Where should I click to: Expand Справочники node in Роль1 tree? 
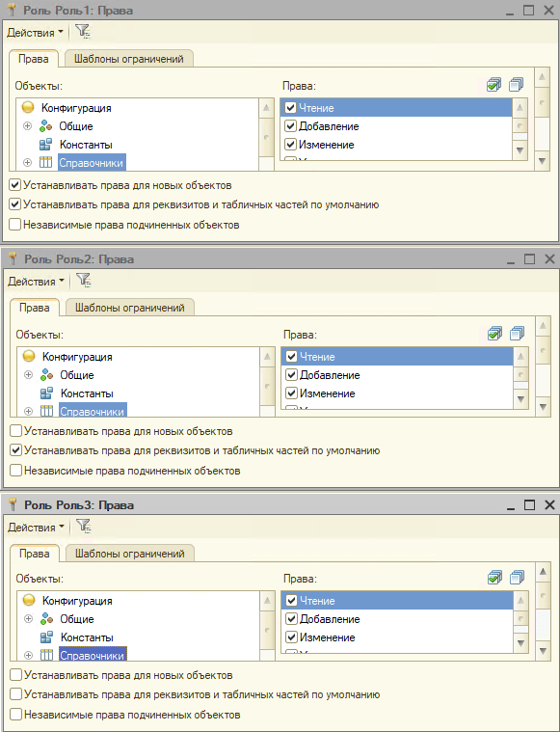(x=28, y=162)
